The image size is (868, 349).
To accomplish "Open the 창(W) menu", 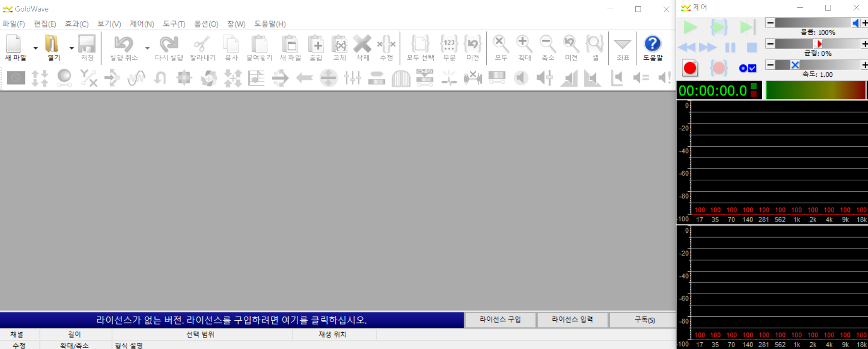I will [x=236, y=24].
